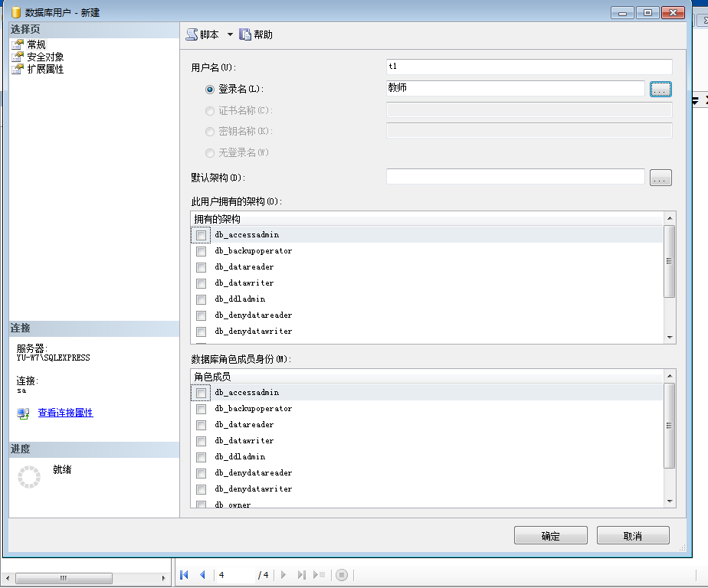Maximize the 数据库用户 dialog
Image resolution: width=708 pixels, height=588 pixels.
647,13
